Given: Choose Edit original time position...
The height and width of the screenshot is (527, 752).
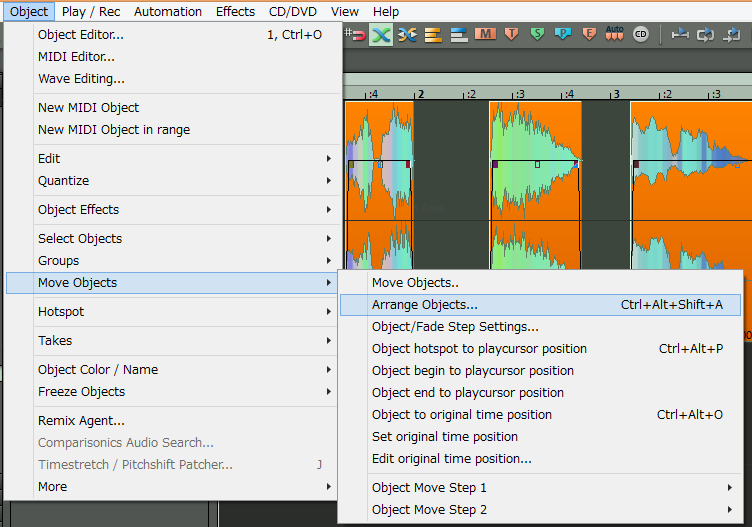Looking at the screenshot, I should pyautogui.click(x=540, y=459).
